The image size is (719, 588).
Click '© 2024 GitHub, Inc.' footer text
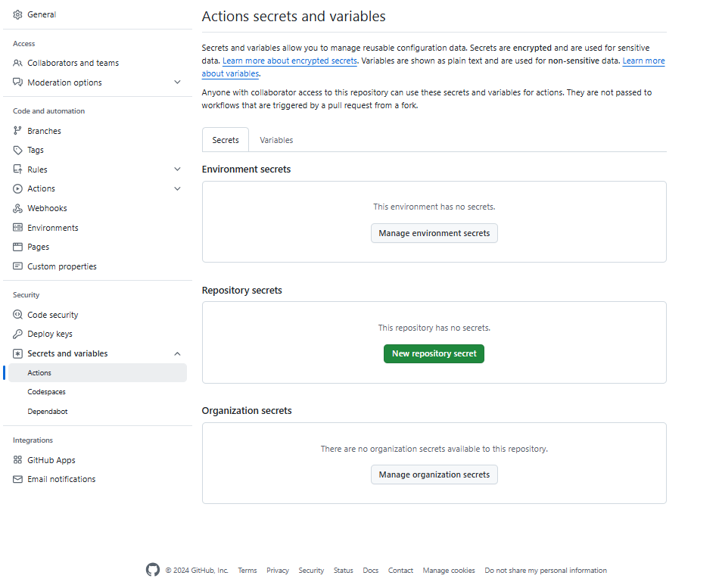click(196, 570)
